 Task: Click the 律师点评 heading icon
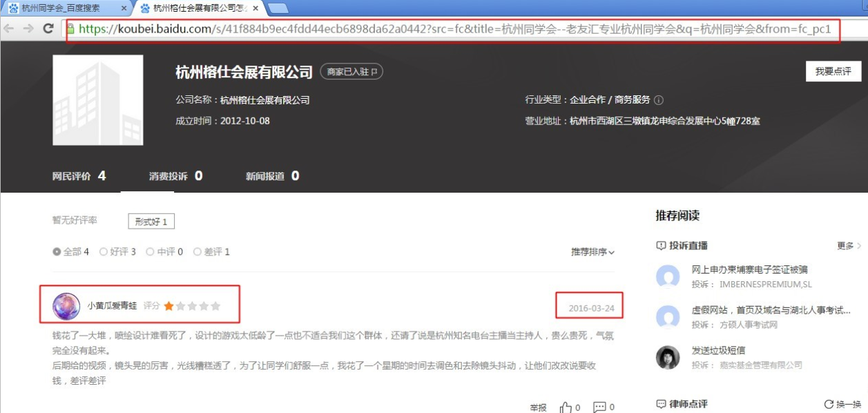[x=661, y=404]
